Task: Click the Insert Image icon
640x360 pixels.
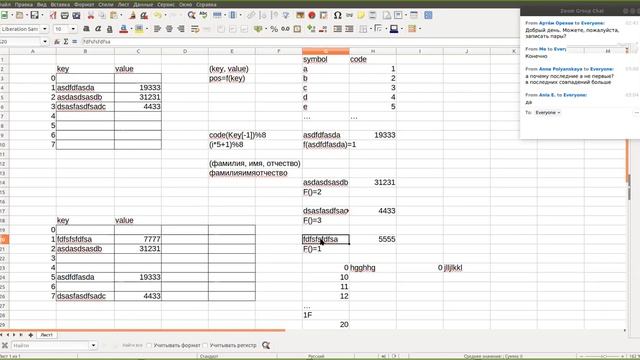Action: [x=300, y=15]
